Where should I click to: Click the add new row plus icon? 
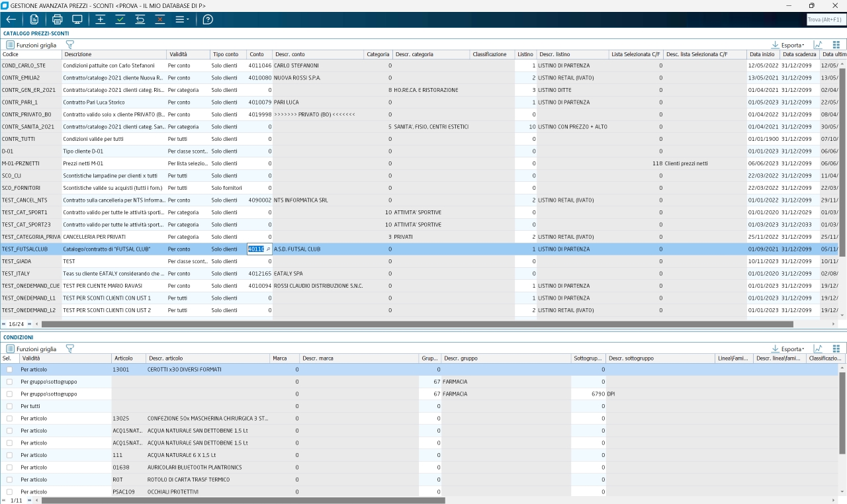[x=100, y=20]
